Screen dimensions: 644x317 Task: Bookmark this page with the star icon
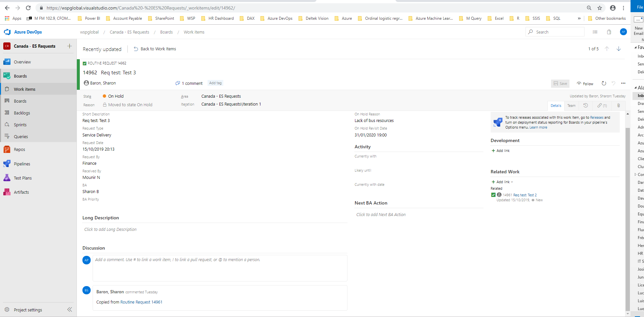[x=600, y=8]
